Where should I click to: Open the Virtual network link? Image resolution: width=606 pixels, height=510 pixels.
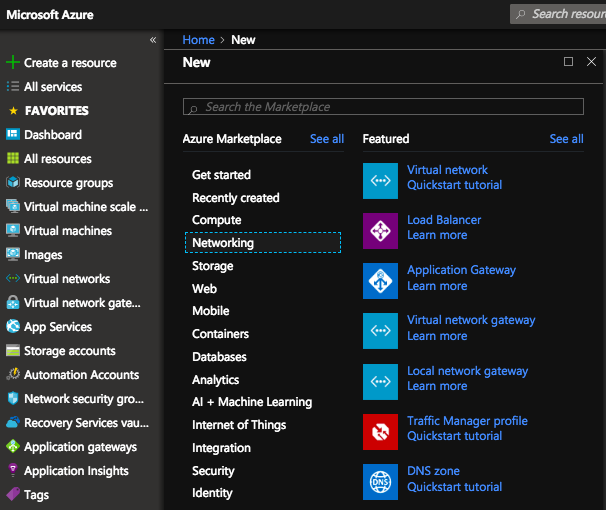click(447, 170)
